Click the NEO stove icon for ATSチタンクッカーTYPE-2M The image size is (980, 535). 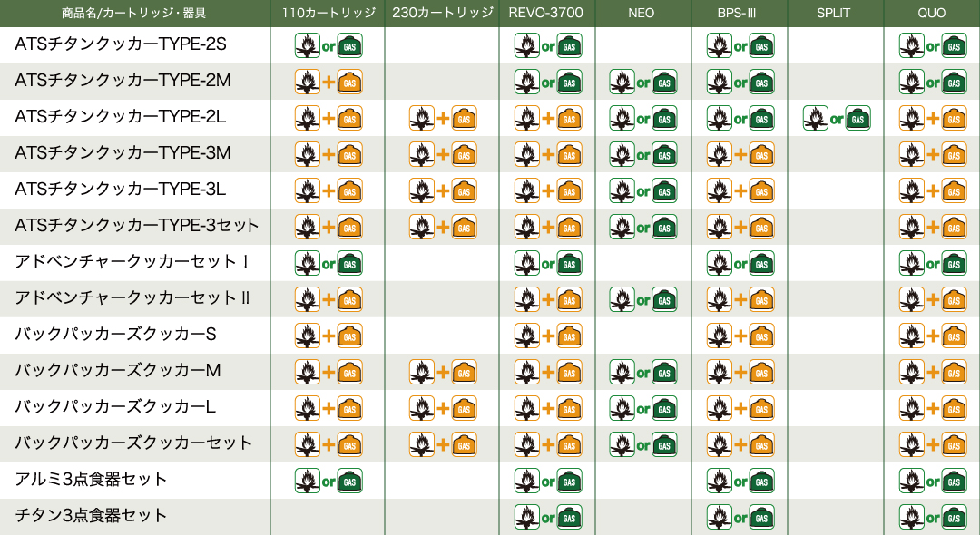click(x=622, y=82)
